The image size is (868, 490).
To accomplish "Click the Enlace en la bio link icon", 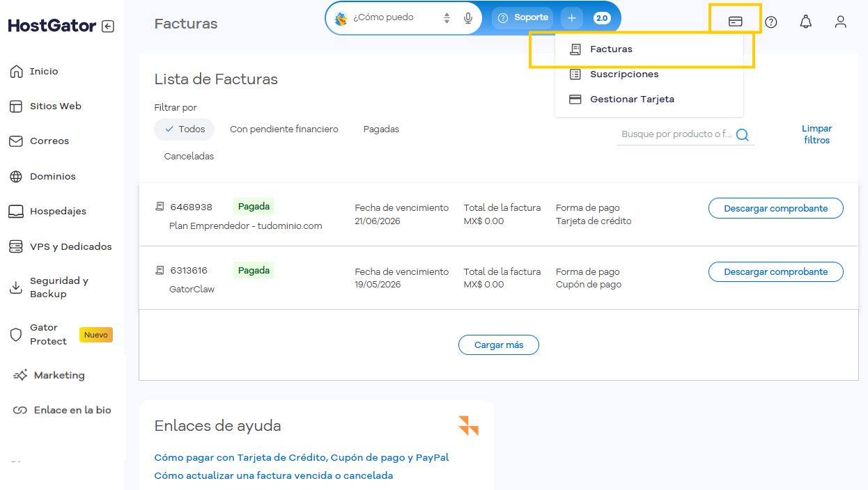I will pyautogui.click(x=20, y=411).
